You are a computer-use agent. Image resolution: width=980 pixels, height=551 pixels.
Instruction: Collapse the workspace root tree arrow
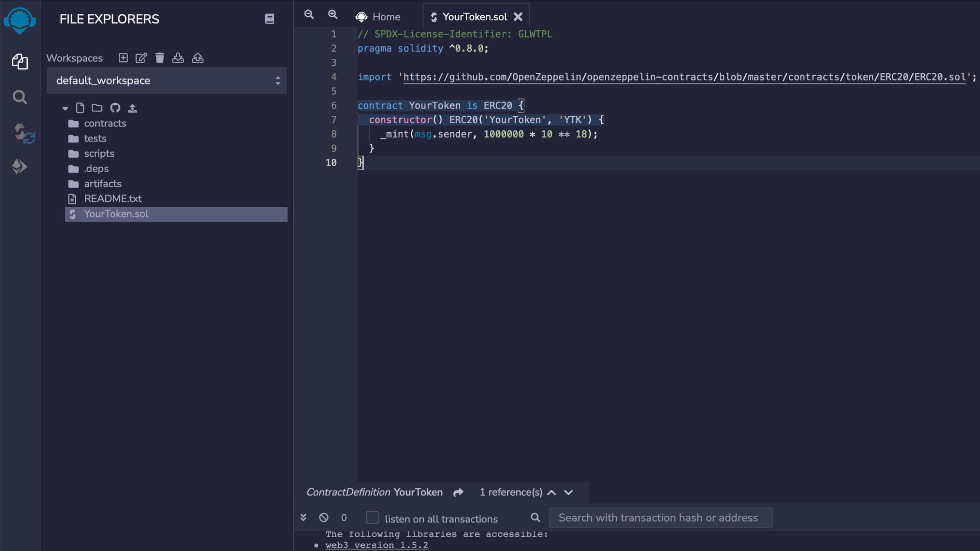(65, 108)
